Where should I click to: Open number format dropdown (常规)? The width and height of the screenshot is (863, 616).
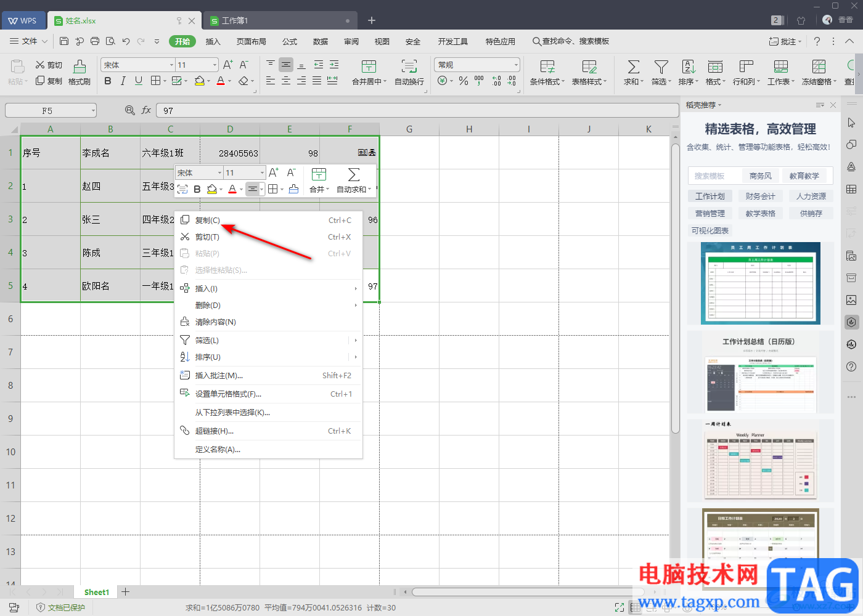coord(516,65)
